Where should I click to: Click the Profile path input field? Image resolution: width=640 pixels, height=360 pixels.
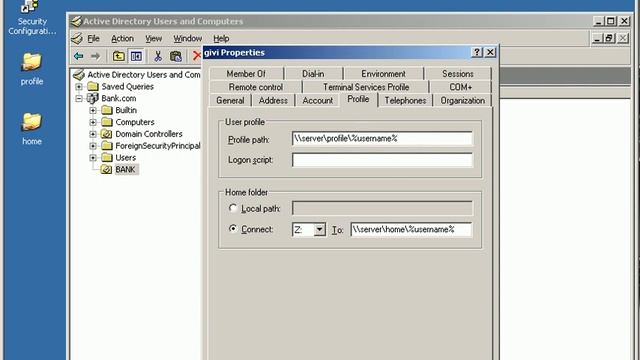382,139
